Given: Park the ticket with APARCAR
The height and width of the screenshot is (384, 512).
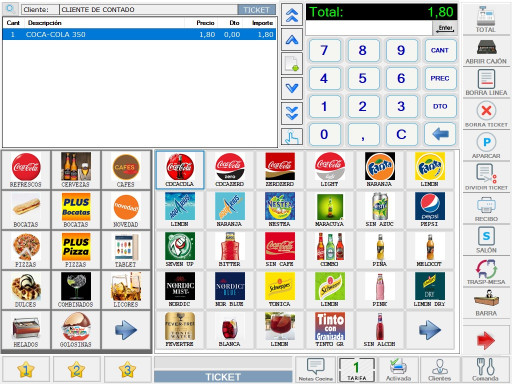Looking at the screenshot, I should (x=486, y=146).
